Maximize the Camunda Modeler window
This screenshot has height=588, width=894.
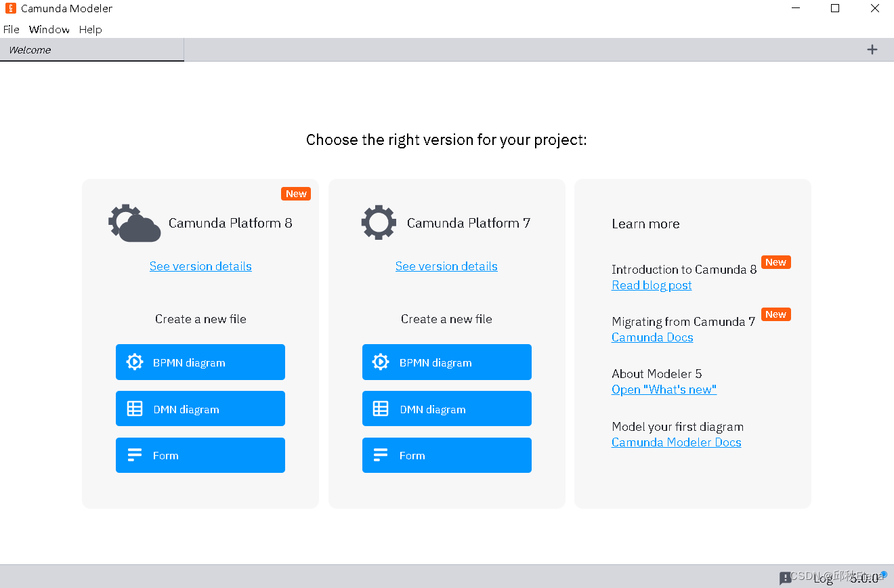point(835,9)
